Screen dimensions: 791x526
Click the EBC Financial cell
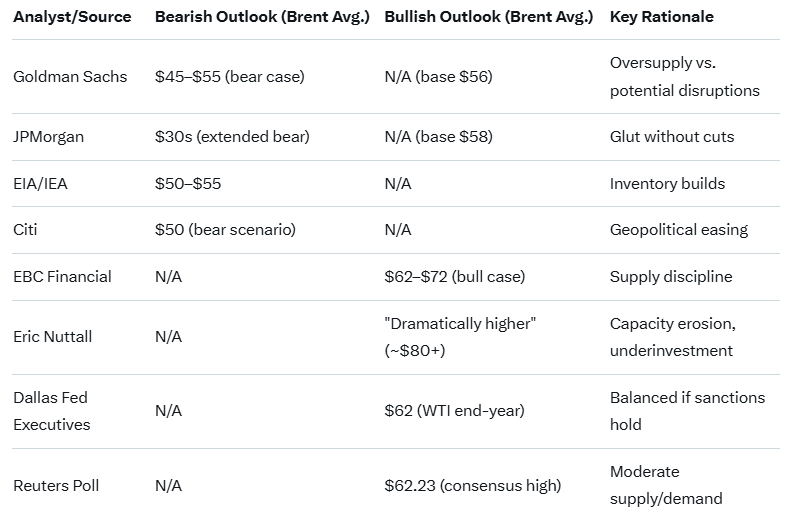pos(62,276)
